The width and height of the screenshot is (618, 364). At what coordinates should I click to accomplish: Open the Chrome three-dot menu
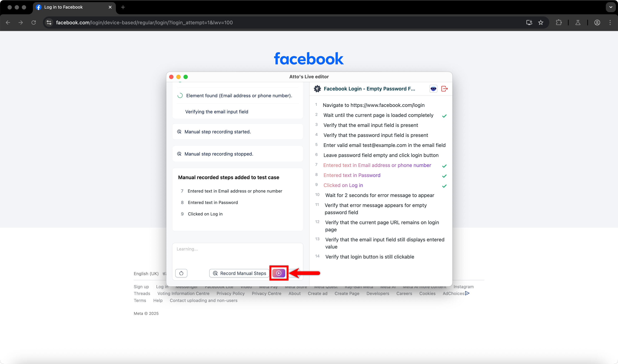[610, 23]
